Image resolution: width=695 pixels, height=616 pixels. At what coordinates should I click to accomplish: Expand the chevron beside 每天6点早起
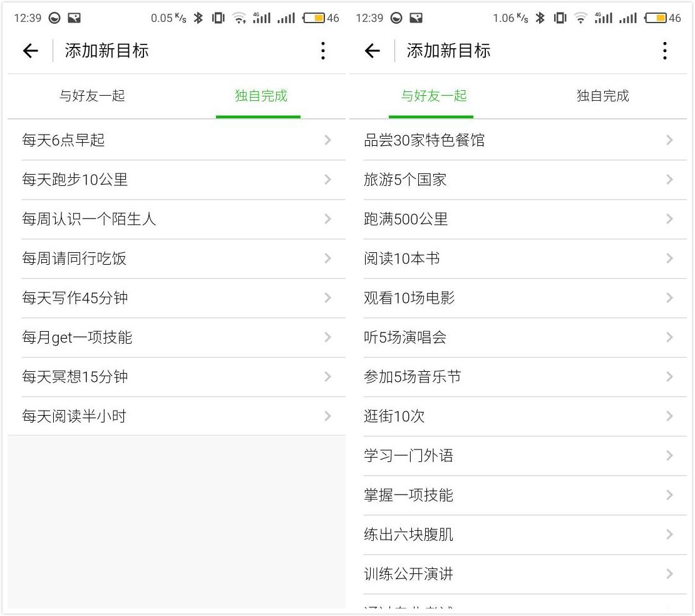(327, 140)
